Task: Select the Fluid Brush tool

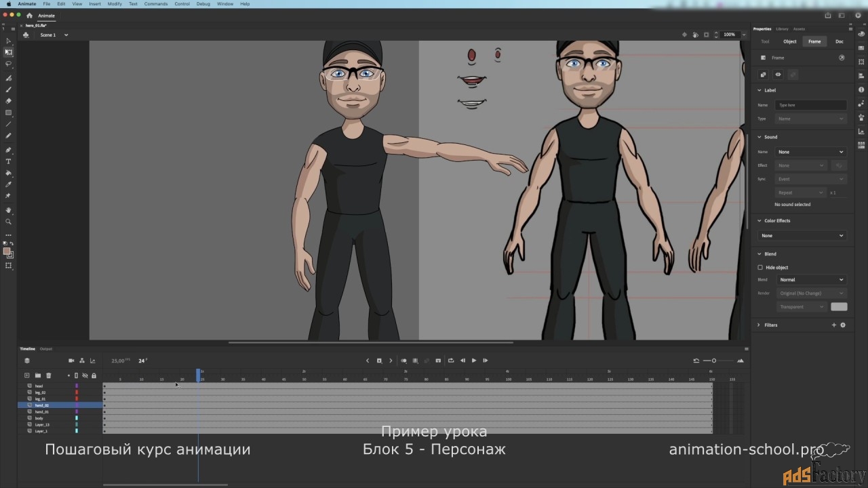Action: [9, 78]
